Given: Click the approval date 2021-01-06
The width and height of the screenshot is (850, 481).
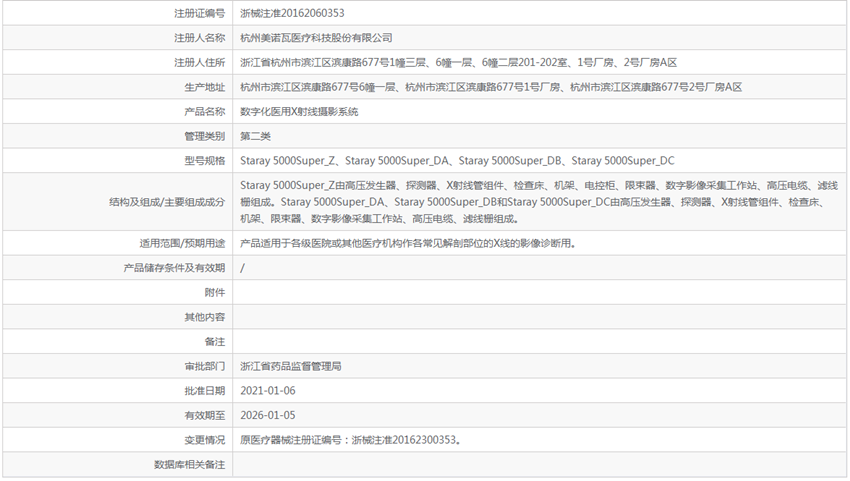Looking at the screenshot, I should coord(268,390).
